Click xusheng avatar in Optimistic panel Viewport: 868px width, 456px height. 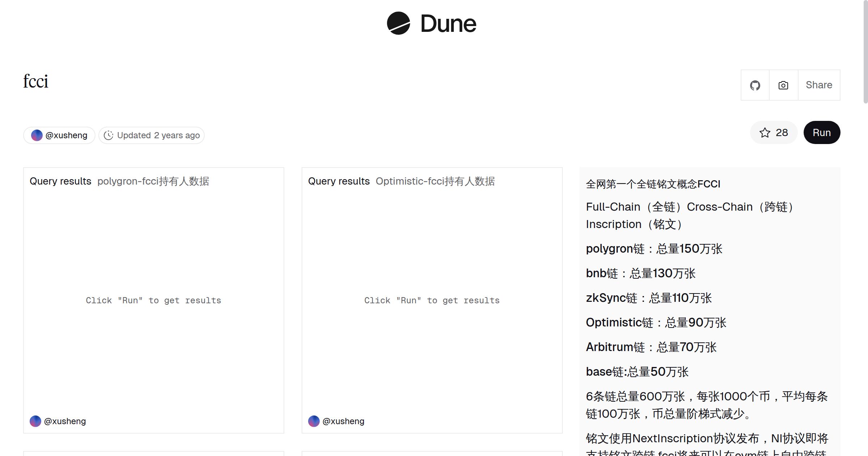tap(314, 421)
